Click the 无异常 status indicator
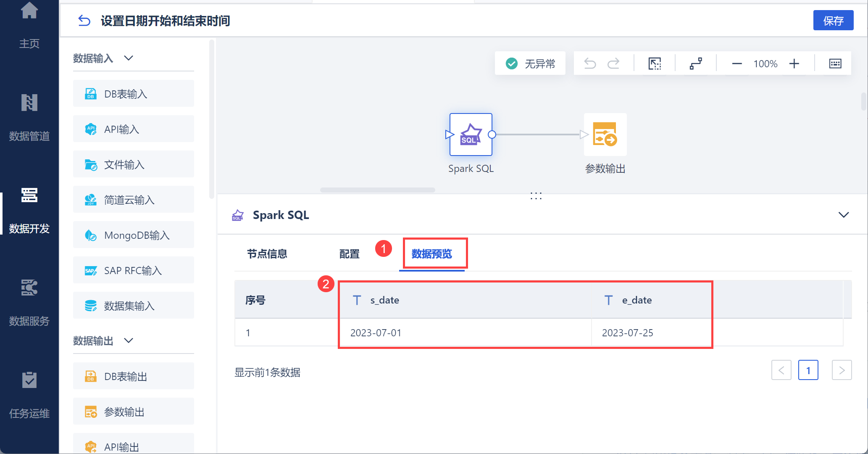This screenshot has height=454, width=868. tap(530, 63)
